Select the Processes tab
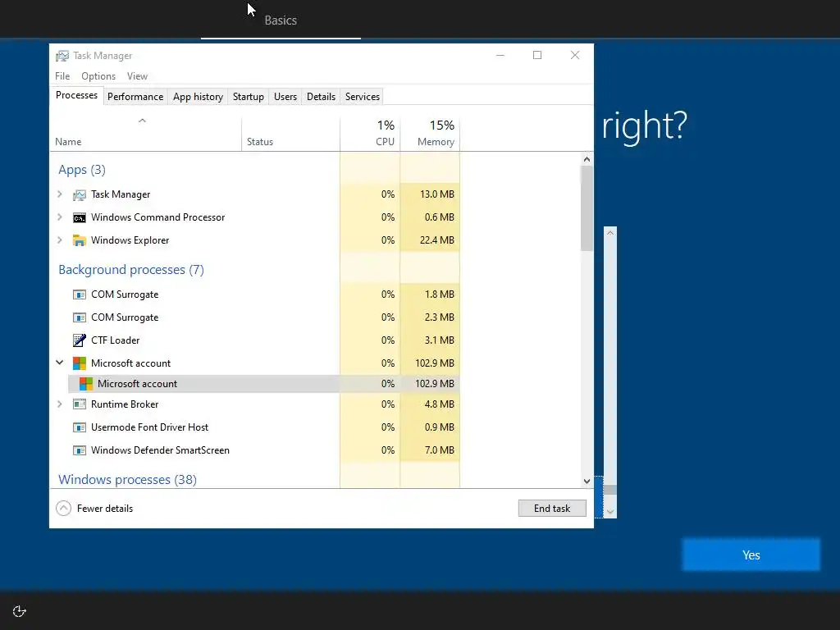This screenshot has width=840, height=630. click(x=76, y=95)
